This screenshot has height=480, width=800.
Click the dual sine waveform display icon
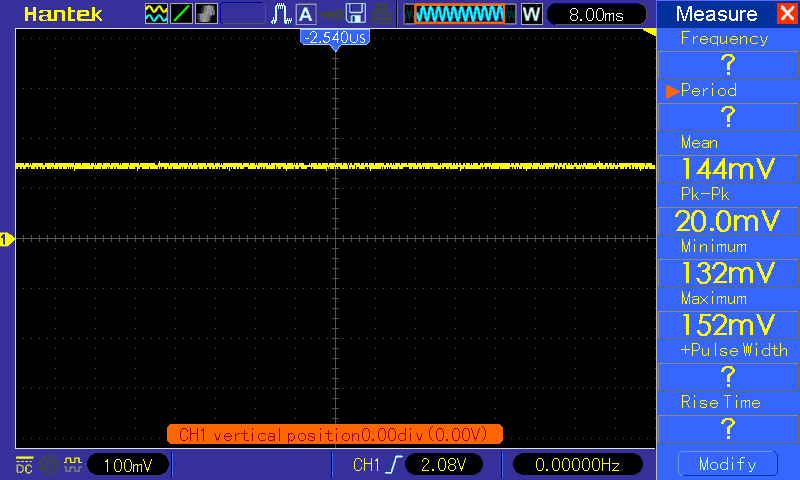156,14
